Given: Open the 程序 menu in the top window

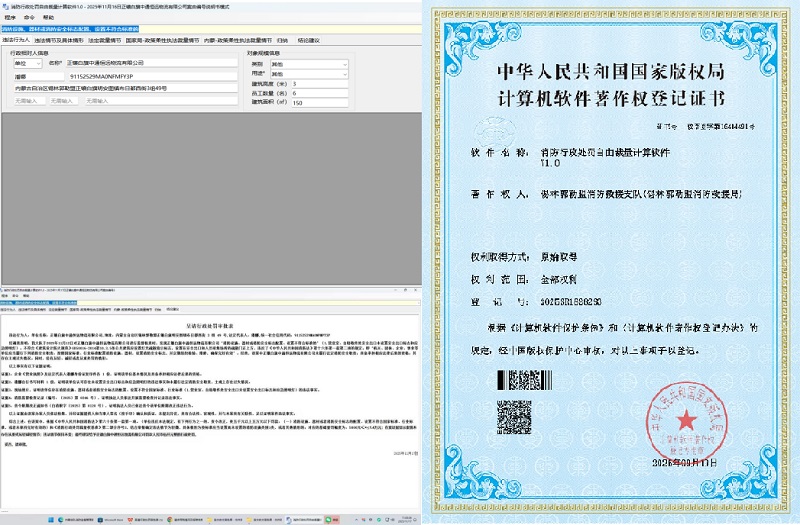Looking at the screenshot, I should 10,17.
